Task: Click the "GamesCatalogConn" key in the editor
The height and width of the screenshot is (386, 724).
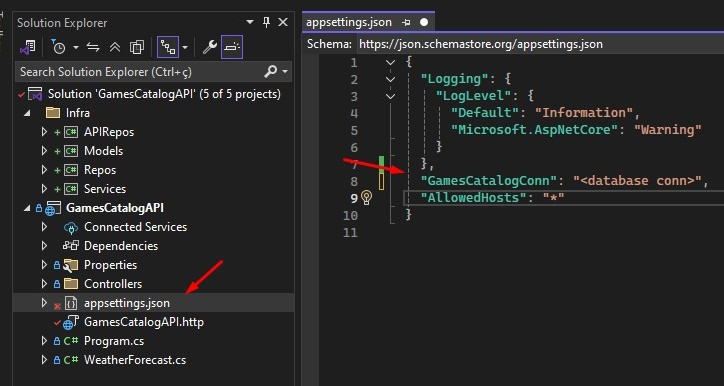Action: [x=489, y=181]
